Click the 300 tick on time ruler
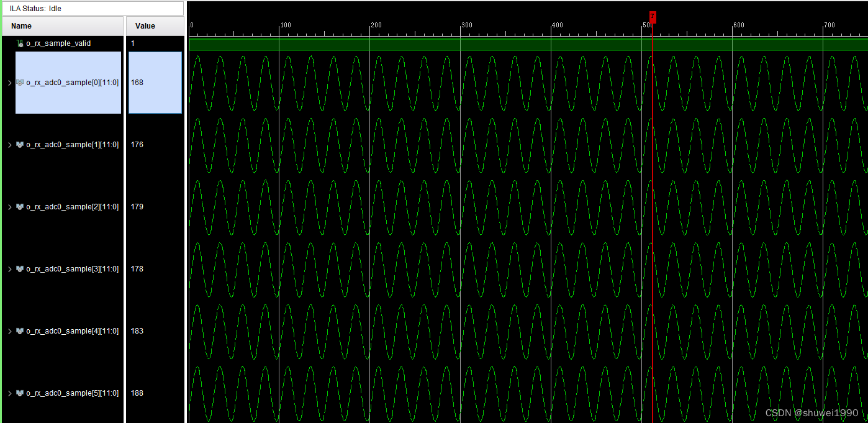 (466, 25)
